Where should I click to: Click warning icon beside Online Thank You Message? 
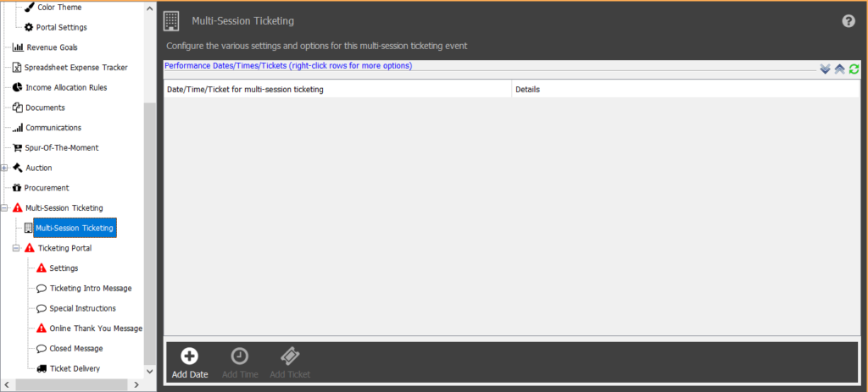(x=42, y=328)
